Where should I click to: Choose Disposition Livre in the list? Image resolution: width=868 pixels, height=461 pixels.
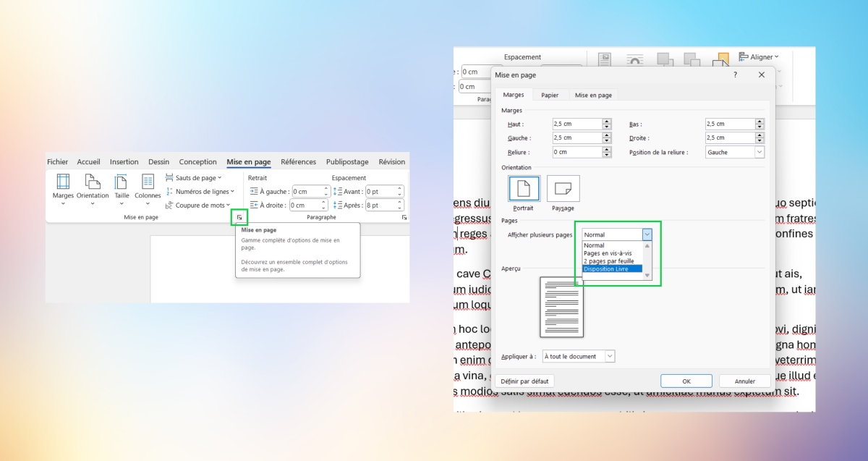coord(613,269)
